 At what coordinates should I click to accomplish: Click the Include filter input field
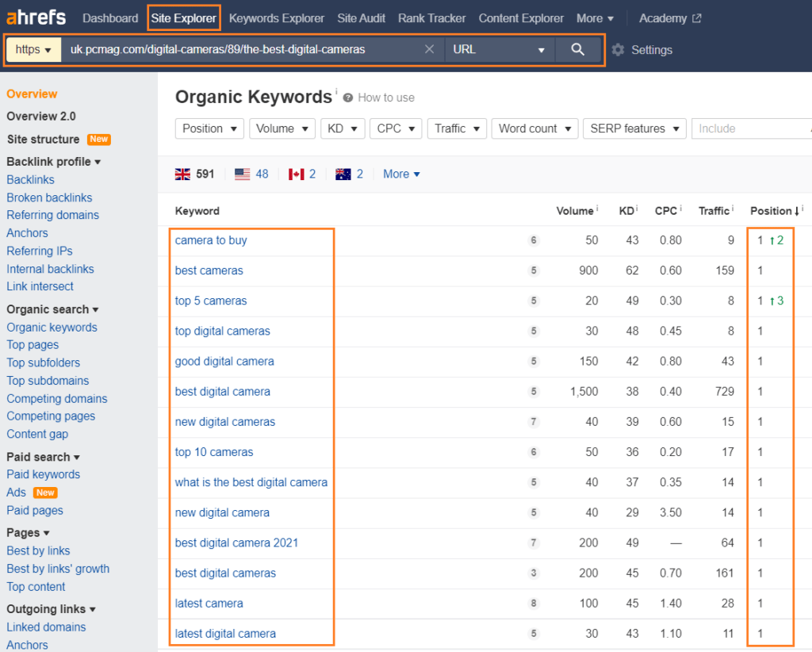tap(751, 128)
